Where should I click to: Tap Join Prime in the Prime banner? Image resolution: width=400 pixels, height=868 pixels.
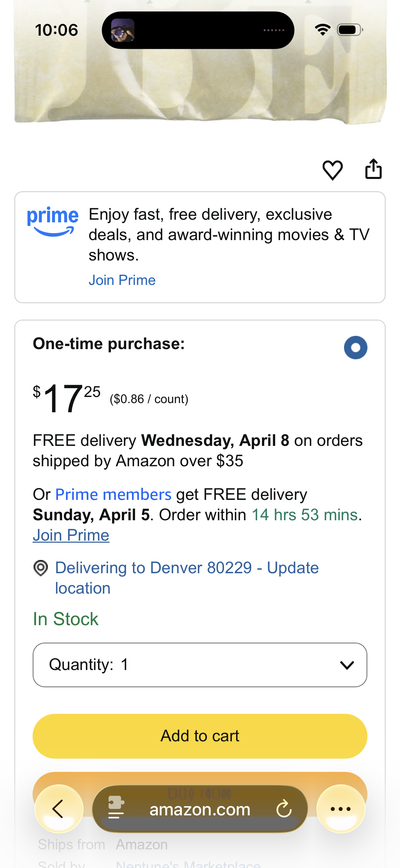(x=122, y=281)
